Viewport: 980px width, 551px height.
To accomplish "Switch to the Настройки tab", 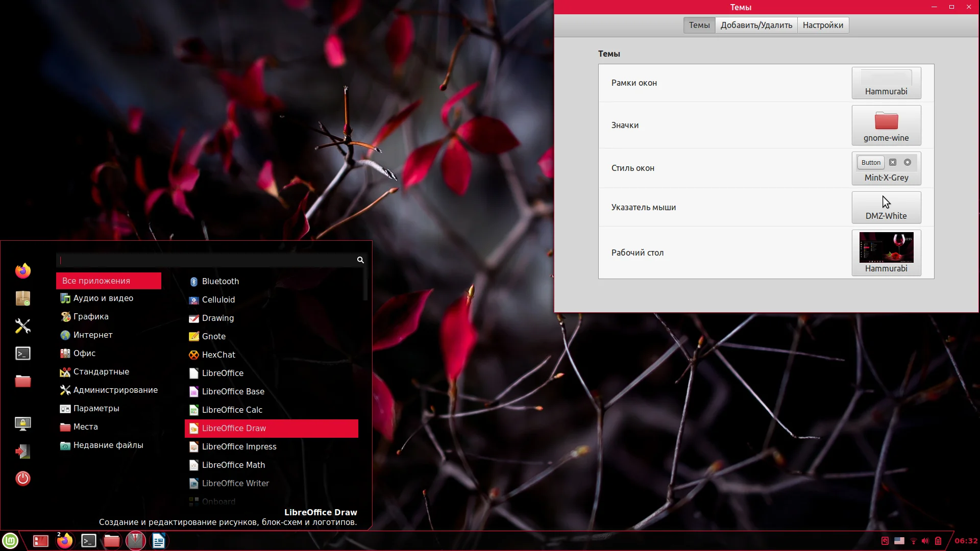I will click(823, 25).
